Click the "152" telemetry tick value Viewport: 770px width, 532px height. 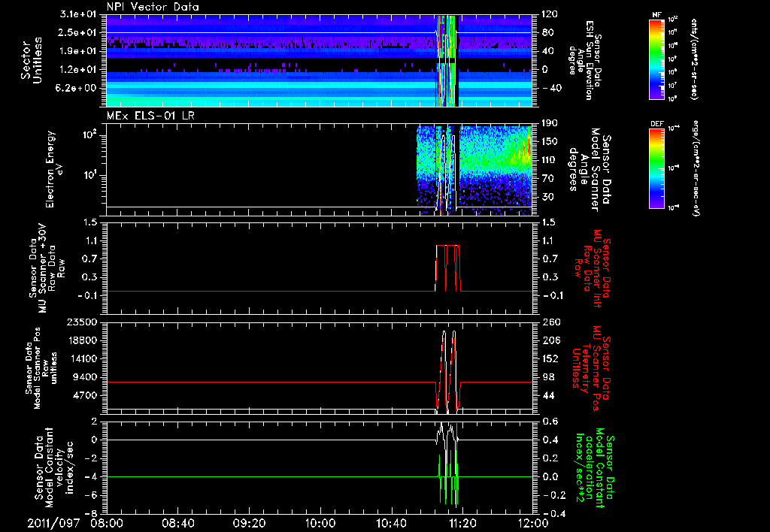[x=550, y=358]
